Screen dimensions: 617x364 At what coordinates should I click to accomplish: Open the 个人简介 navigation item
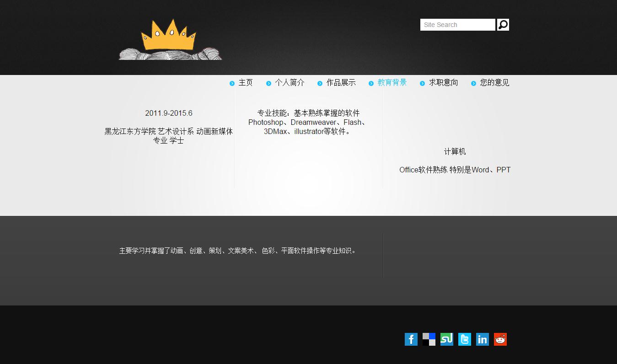click(290, 83)
